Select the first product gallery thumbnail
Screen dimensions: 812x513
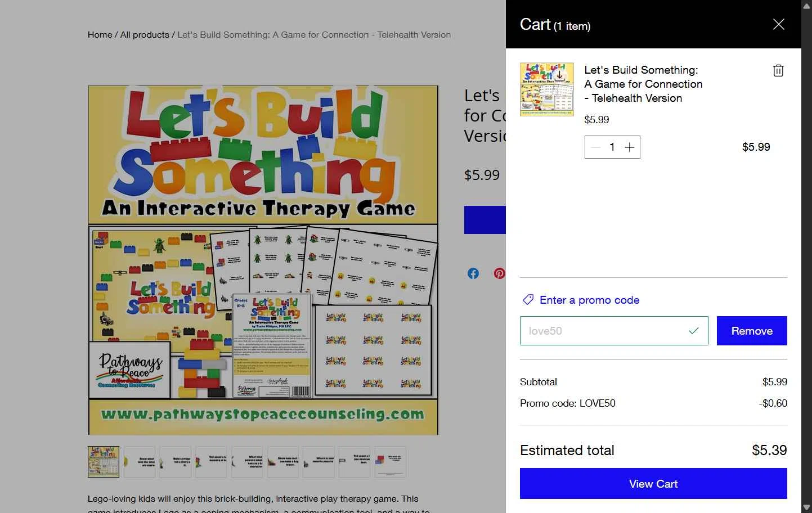pos(104,462)
